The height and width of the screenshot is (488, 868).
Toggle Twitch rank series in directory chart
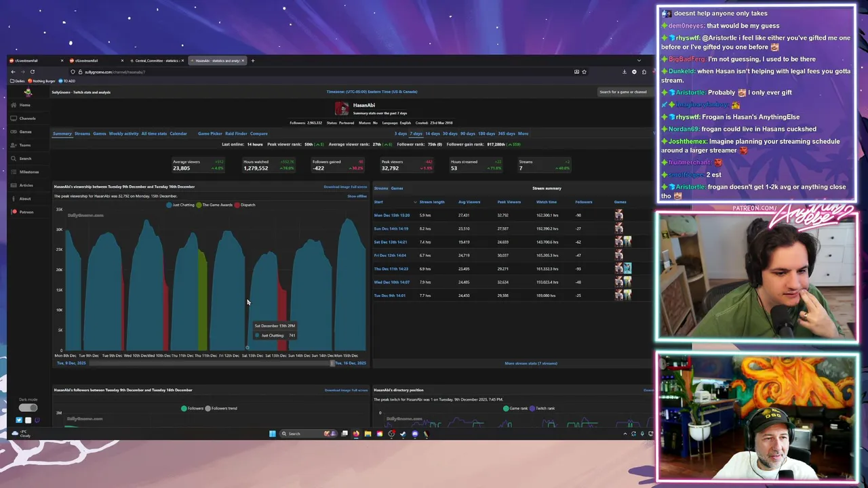(x=542, y=408)
